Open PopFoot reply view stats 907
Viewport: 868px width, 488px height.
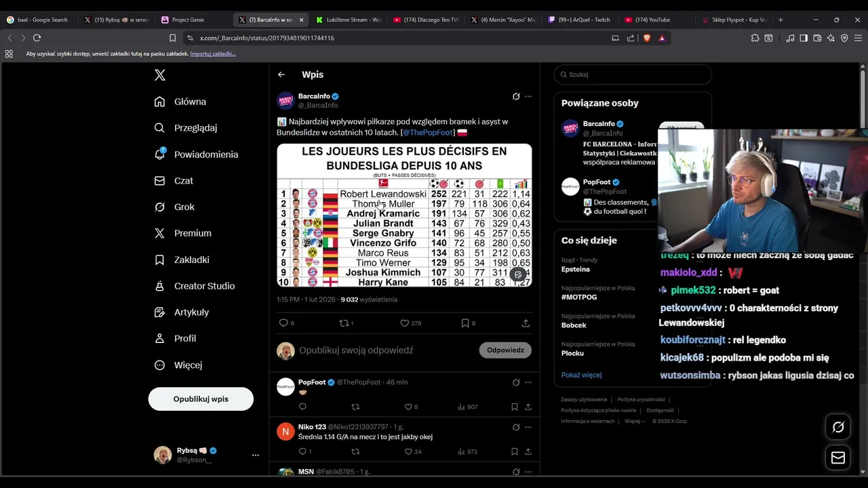pos(468,407)
